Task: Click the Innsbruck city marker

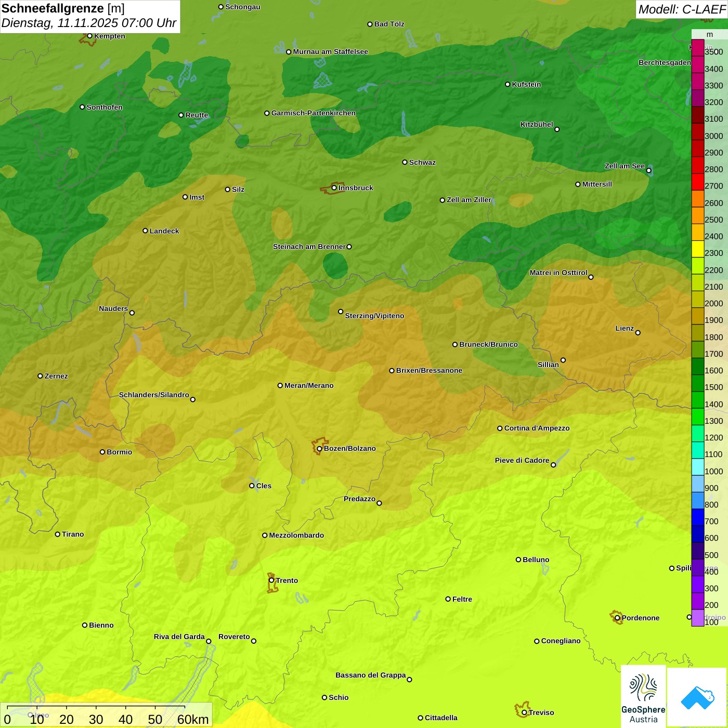Action: pos(334,188)
